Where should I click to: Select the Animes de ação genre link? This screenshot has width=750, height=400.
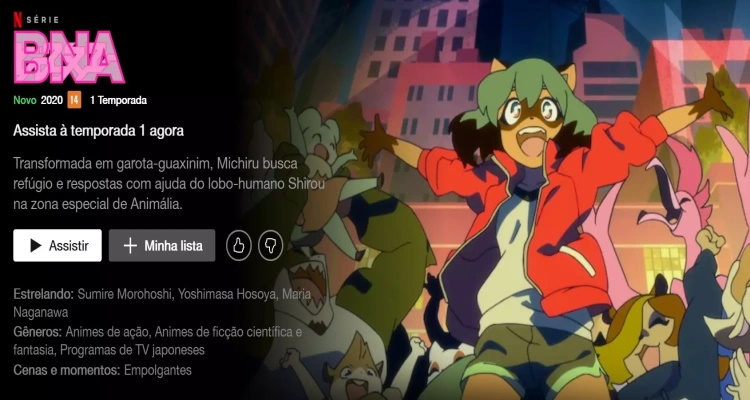[107, 332]
